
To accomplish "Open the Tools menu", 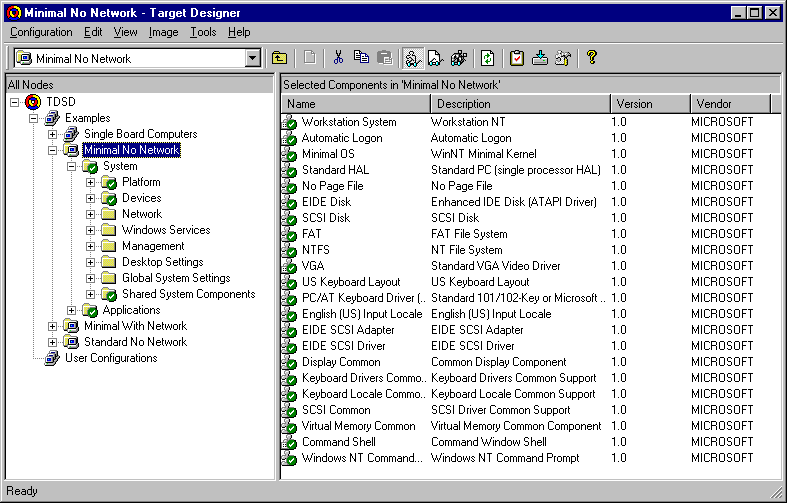I will pos(203,32).
